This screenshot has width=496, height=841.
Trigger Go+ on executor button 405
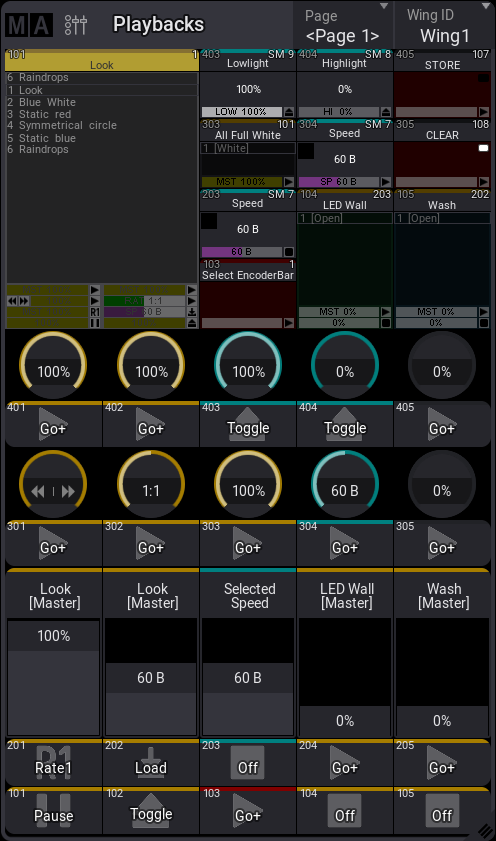pyautogui.click(x=442, y=424)
